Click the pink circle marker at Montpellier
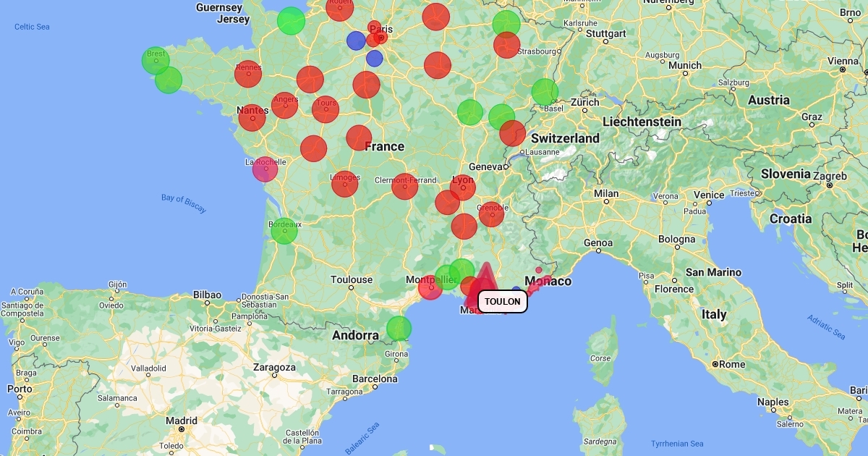Viewport: 868px width, 456px height. pos(430,287)
